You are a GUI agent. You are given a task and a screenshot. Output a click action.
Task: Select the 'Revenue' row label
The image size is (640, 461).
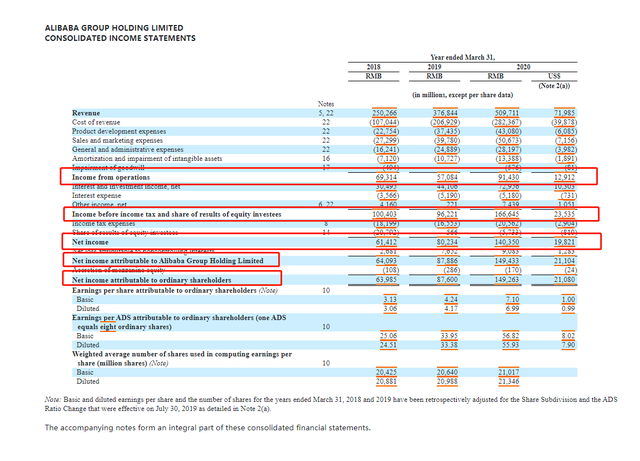coord(86,113)
